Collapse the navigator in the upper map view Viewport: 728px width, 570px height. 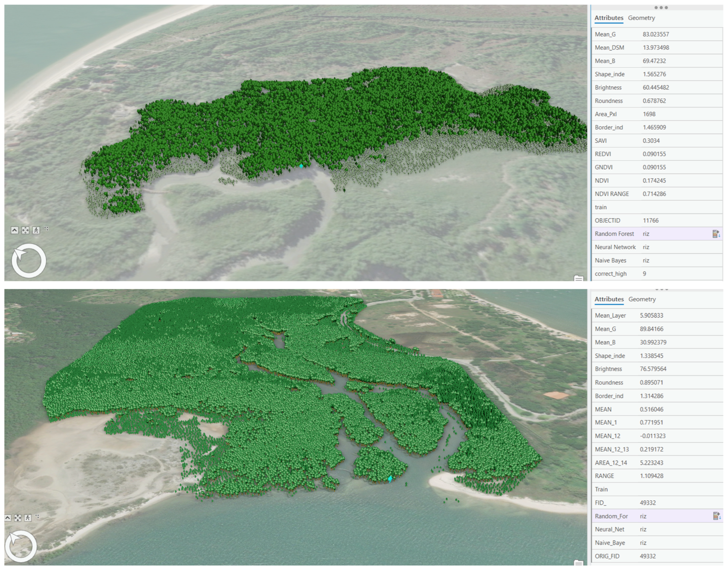click(x=14, y=230)
